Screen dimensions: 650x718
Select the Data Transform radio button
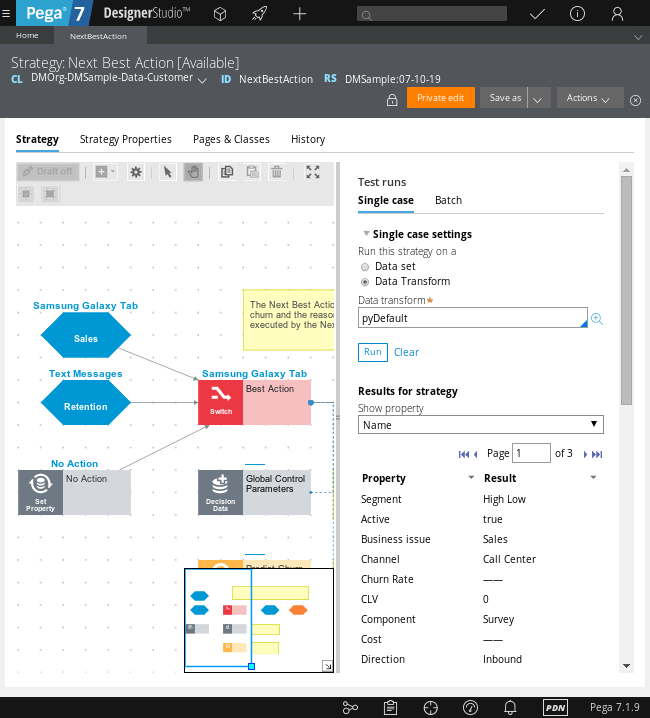pos(365,282)
